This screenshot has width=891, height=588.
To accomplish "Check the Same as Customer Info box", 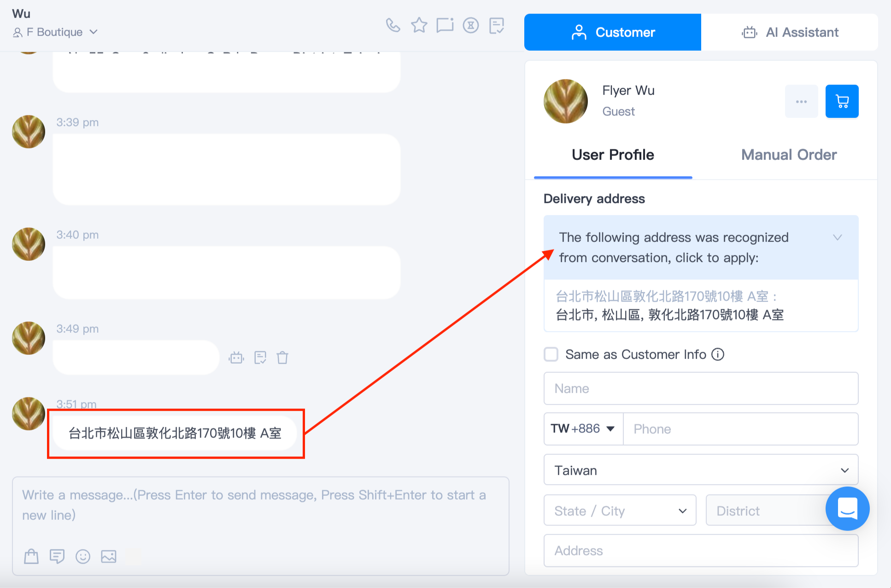I will [551, 354].
